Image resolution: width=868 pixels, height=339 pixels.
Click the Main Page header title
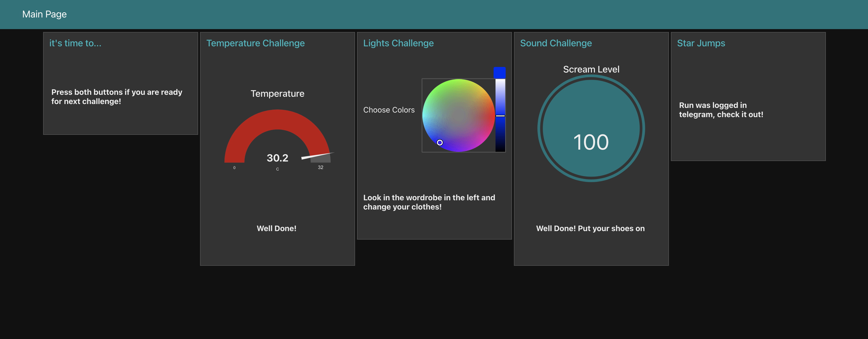(x=44, y=14)
